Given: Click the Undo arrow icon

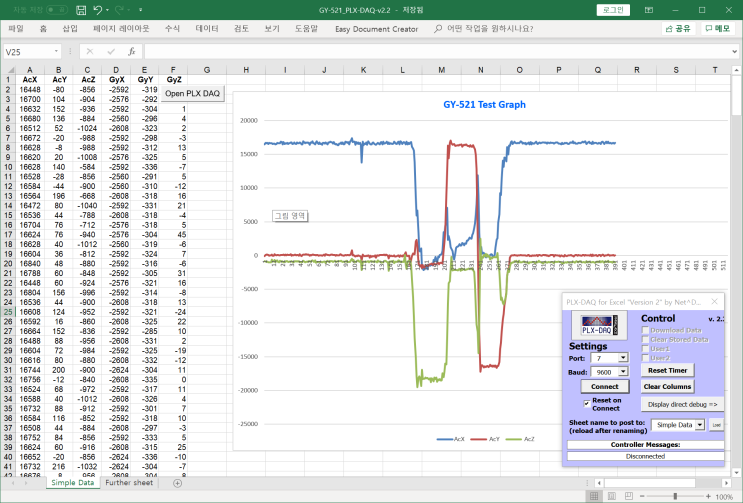Looking at the screenshot, I should pos(97,9).
